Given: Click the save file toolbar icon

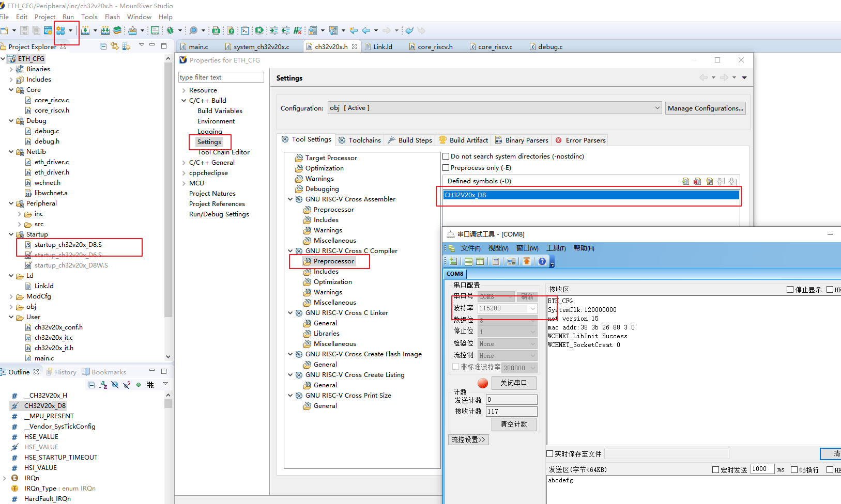Looking at the screenshot, I should pos(24,30).
